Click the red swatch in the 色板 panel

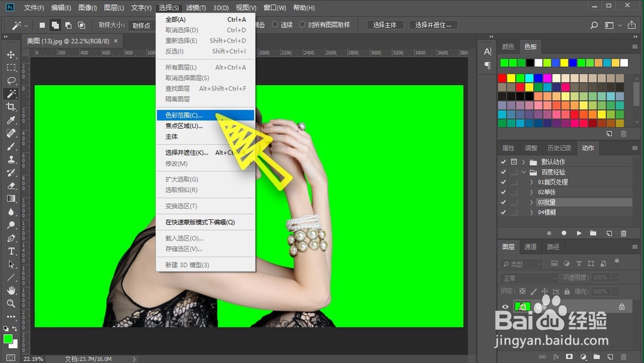coord(502,78)
